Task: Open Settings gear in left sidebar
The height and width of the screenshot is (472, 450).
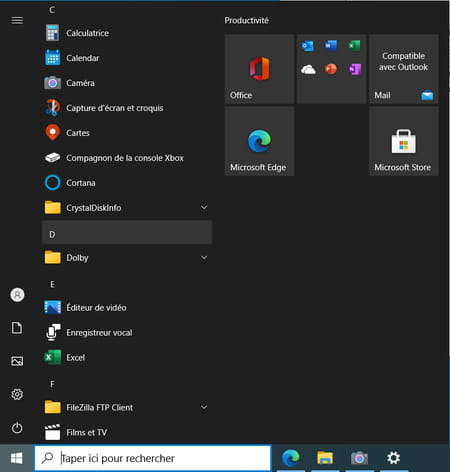Action: point(17,394)
